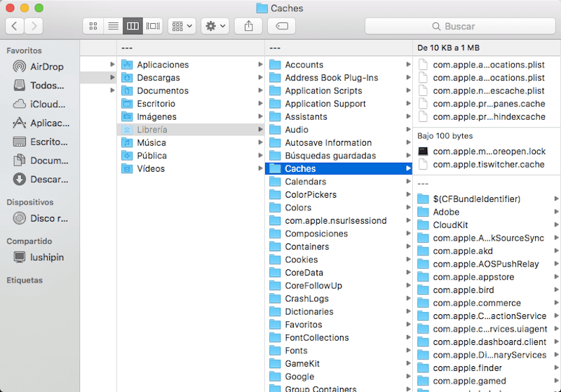Select the Imágenes folder
Image resolution: width=561 pixels, height=392 pixels.
pos(191,116)
